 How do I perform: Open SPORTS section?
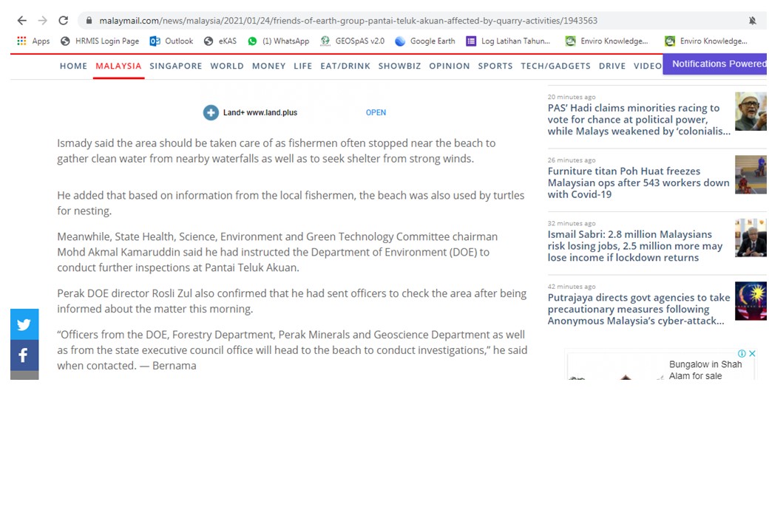coord(495,66)
